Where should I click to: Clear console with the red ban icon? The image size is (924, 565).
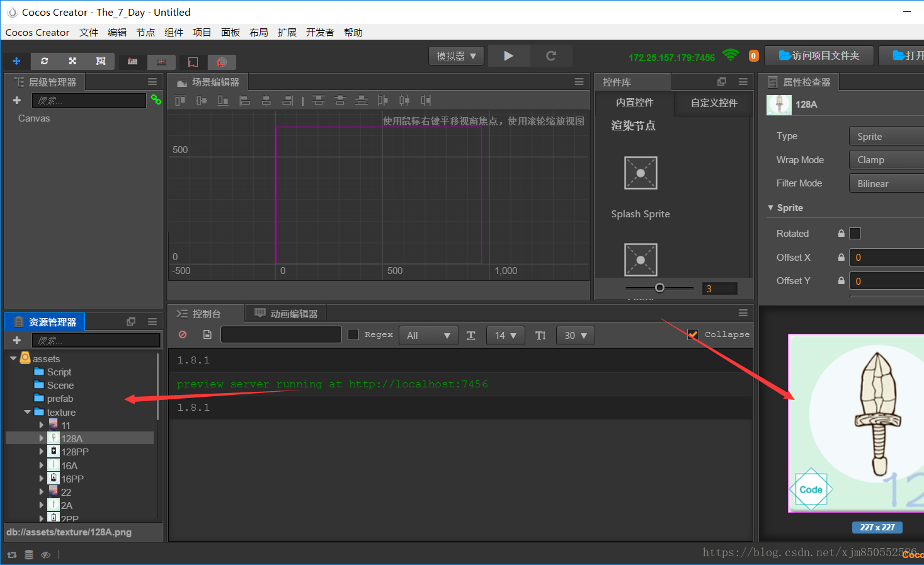point(183,334)
